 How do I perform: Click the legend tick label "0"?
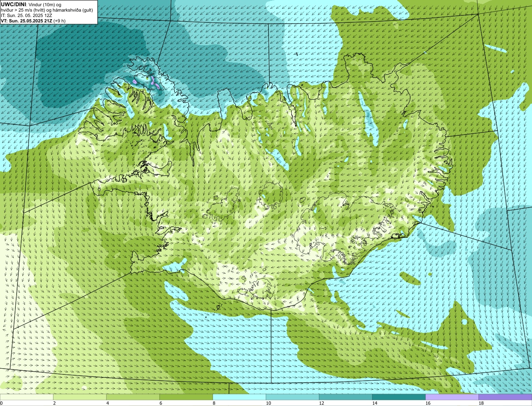[1, 403]
